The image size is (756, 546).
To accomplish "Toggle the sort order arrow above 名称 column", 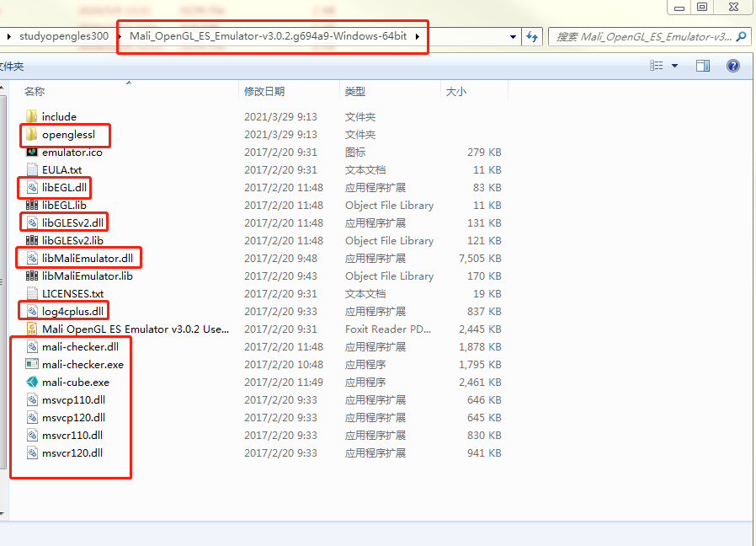I will (128, 82).
